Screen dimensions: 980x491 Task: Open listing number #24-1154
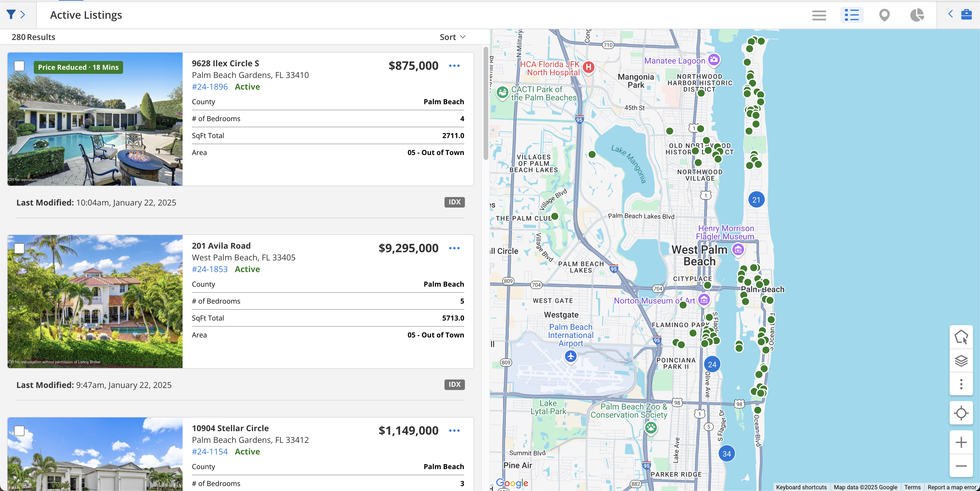click(x=210, y=451)
